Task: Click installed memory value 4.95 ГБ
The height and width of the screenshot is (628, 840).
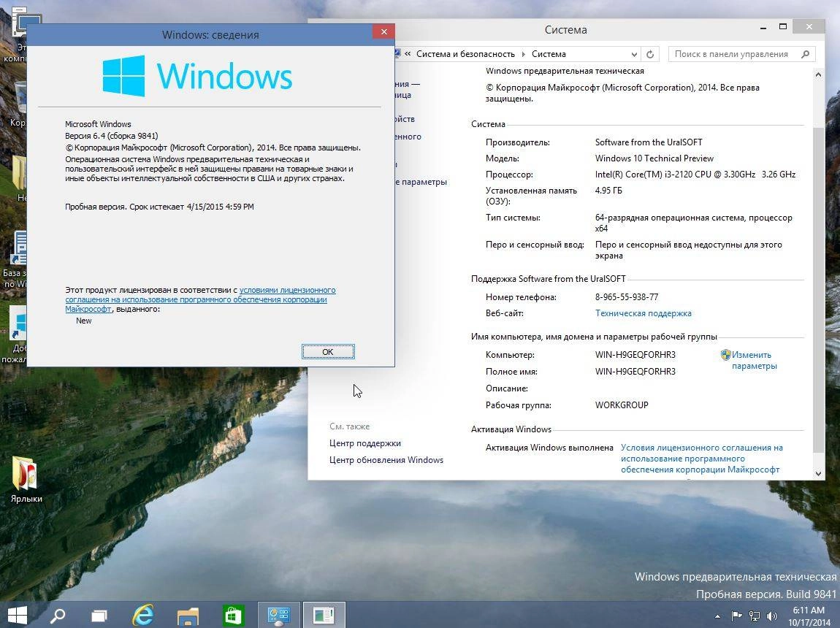Action: pos(608,191)
